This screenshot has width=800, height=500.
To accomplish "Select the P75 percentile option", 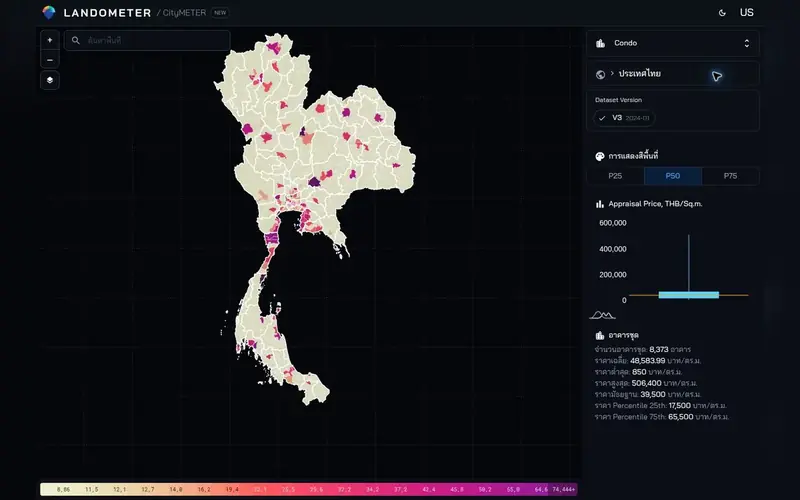I will 731,176.
